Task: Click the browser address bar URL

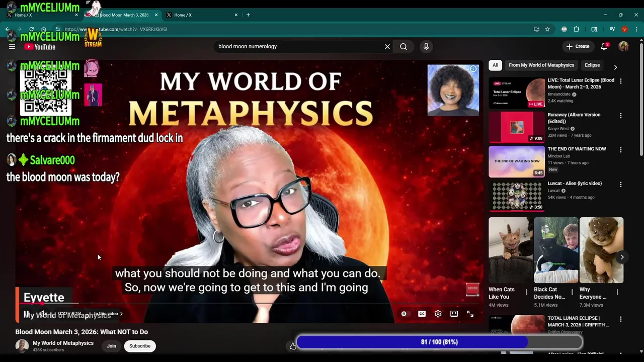Action: coord(116,29)
